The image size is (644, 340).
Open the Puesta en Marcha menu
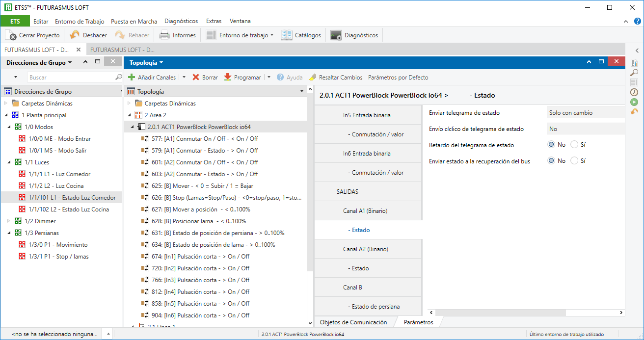pos(134,21)
